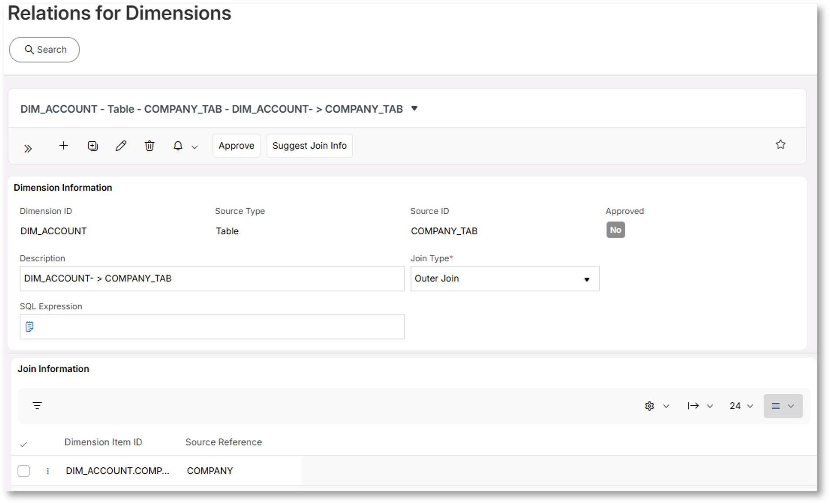Image resolution: width=830 pixels, height=504 pixels.
Task: Click the SQL Expression field
Action: [212, 326]
